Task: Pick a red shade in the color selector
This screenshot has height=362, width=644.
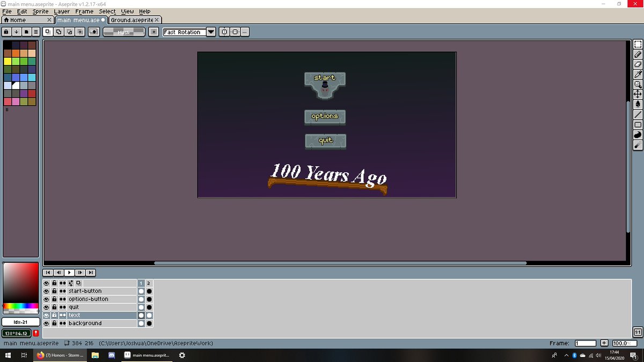Action: click(x=20, y=283)
